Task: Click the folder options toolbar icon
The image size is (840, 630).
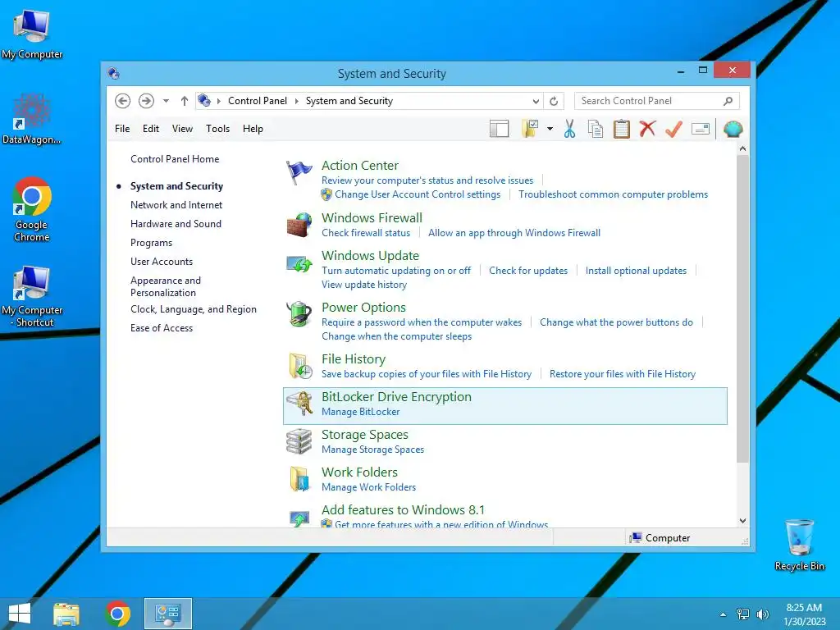Action: [x=529, y=129]
